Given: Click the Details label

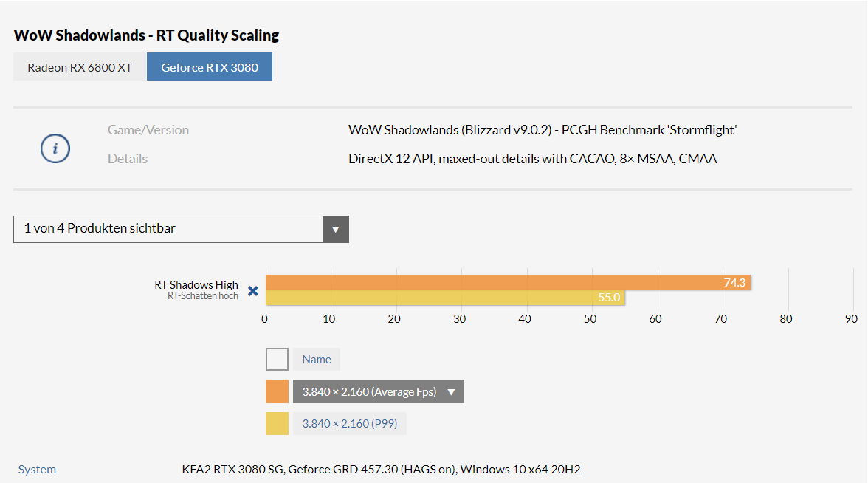Looking at the screenshot, I should click(x=127, y=158).
